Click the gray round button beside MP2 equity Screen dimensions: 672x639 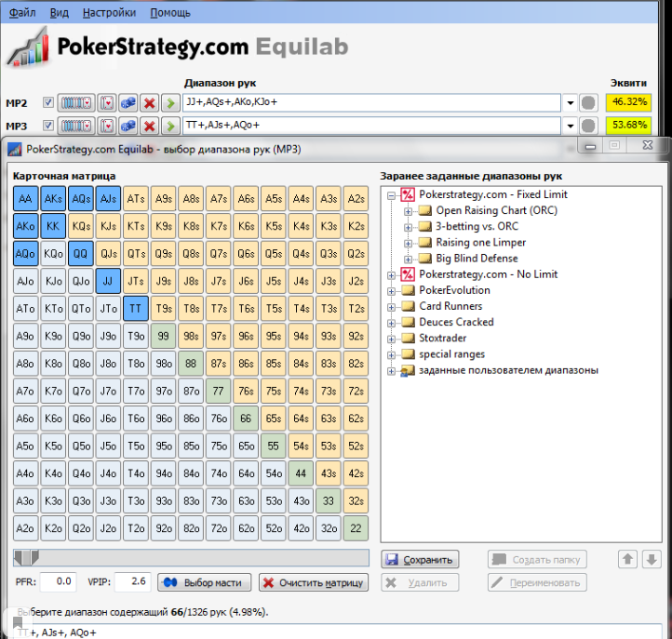(588, 103)
